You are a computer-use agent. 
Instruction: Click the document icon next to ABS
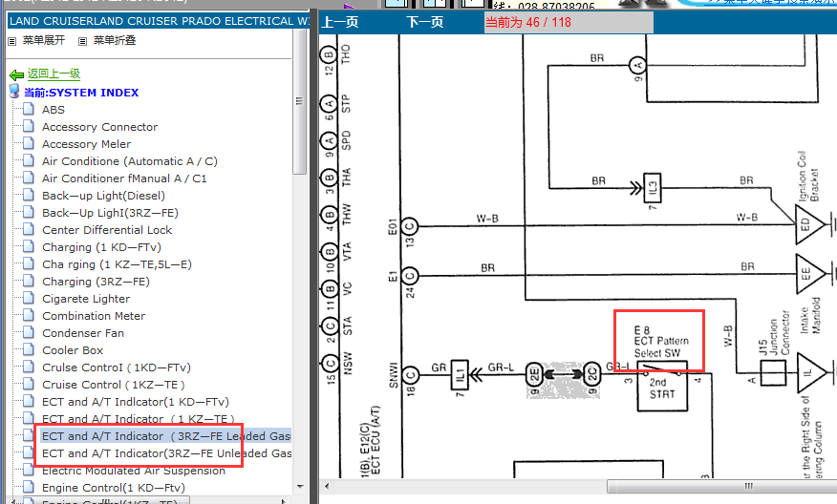tap(29, 110)
